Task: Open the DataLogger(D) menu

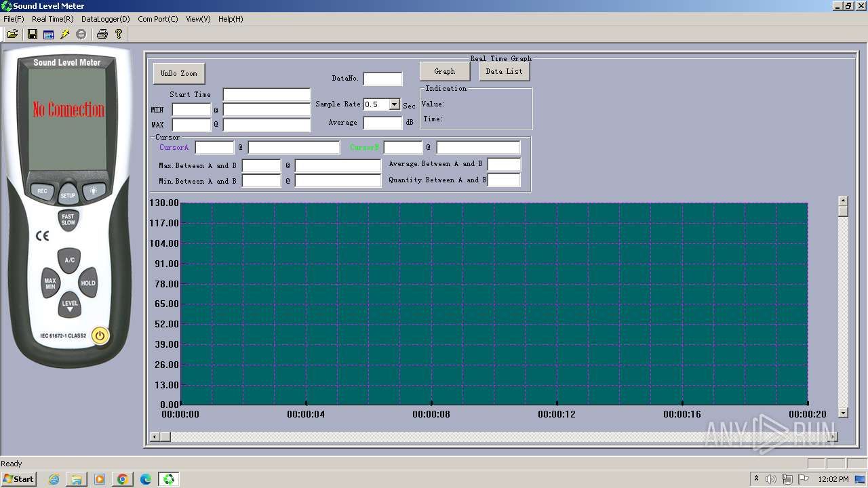Action: point(105,19)
